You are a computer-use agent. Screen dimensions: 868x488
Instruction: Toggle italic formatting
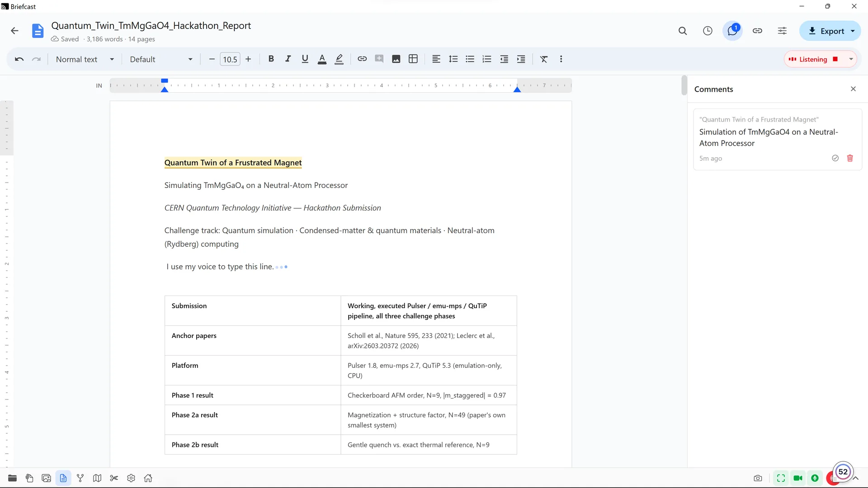coord(288,59)
